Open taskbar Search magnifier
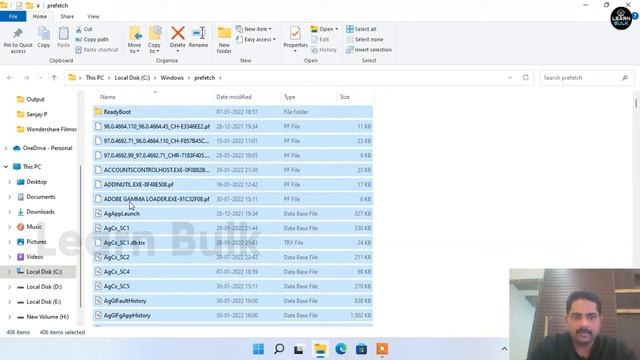640x360 pixels. pyautogui.click(x=279, y=349)
